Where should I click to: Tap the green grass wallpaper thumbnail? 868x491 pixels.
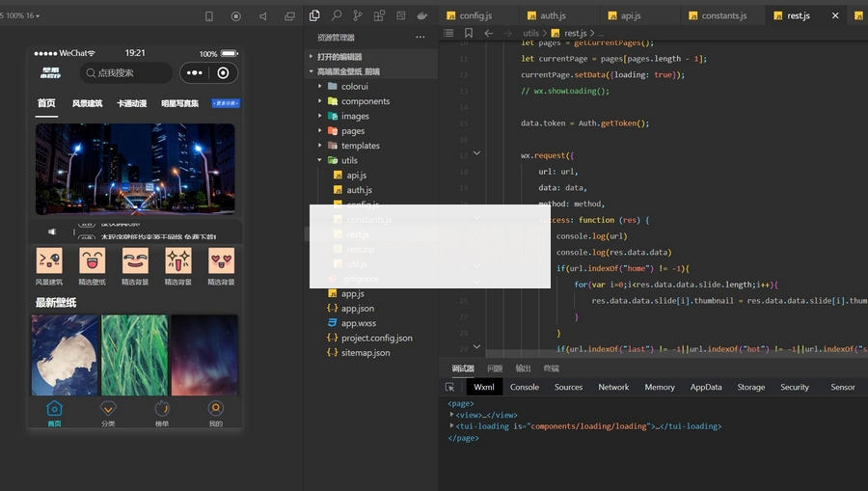coord(134,354)
